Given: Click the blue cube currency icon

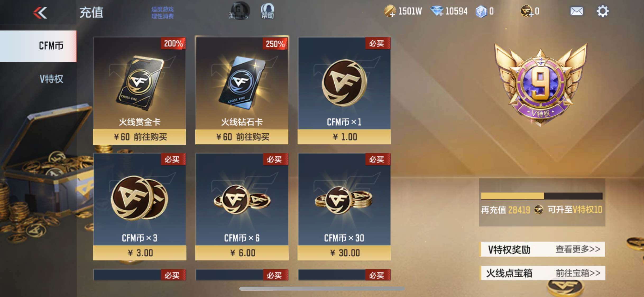Looking at the screenshot, I should click(x=481, y=12).
